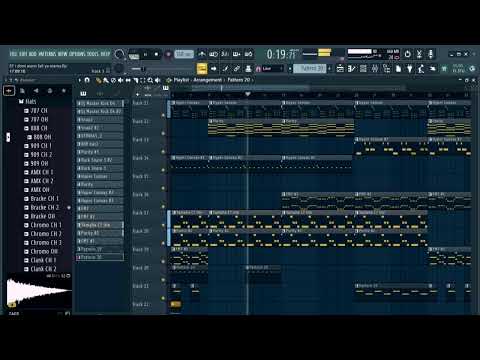Click the link icon in the main toolbar
The image size is (480, 360).
point(237,69)
